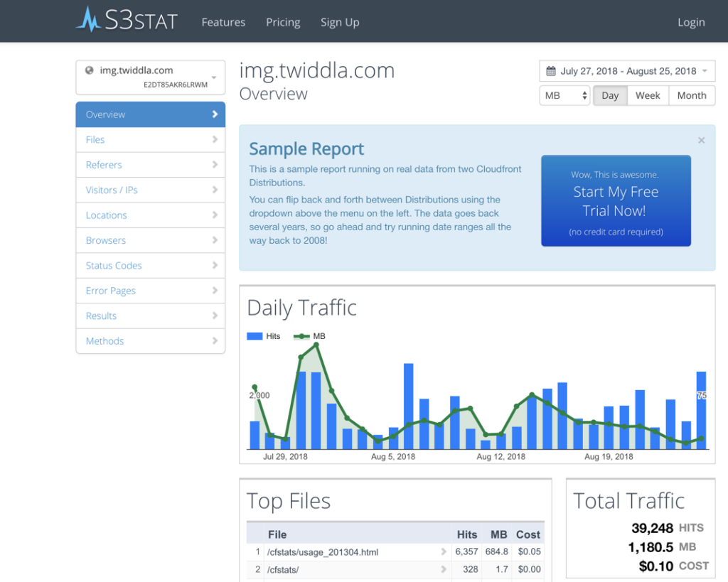Screen dimensions: 728x582
Task: Click the chevron on the Browsers row
Action: [215, 240]
